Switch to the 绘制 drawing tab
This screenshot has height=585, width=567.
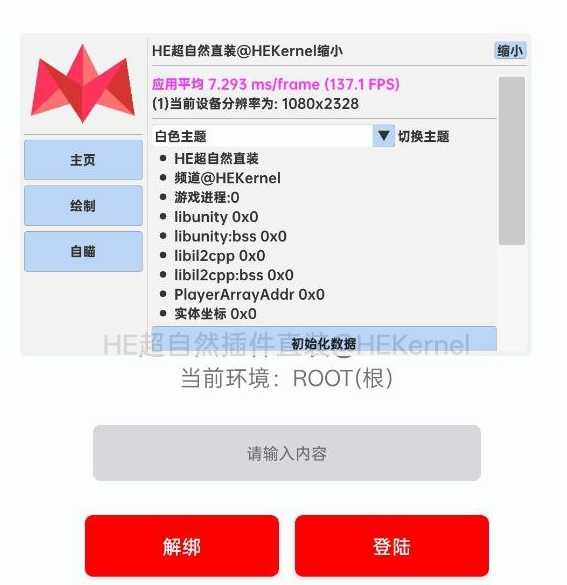pyautogui.click(x=84, y=206)
